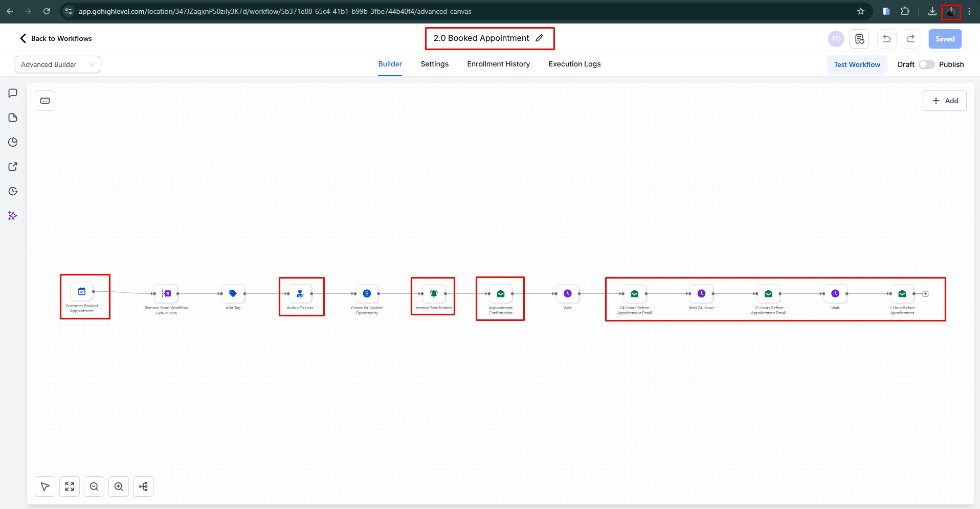This screenshot has width=980, height=509.
Task: Open the 1 Hour Before Appointment node
Action: click(x=902, y=293)
